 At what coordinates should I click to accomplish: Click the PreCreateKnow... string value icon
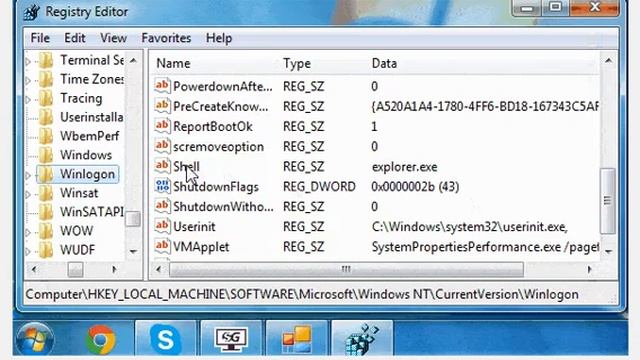(162, 106)
